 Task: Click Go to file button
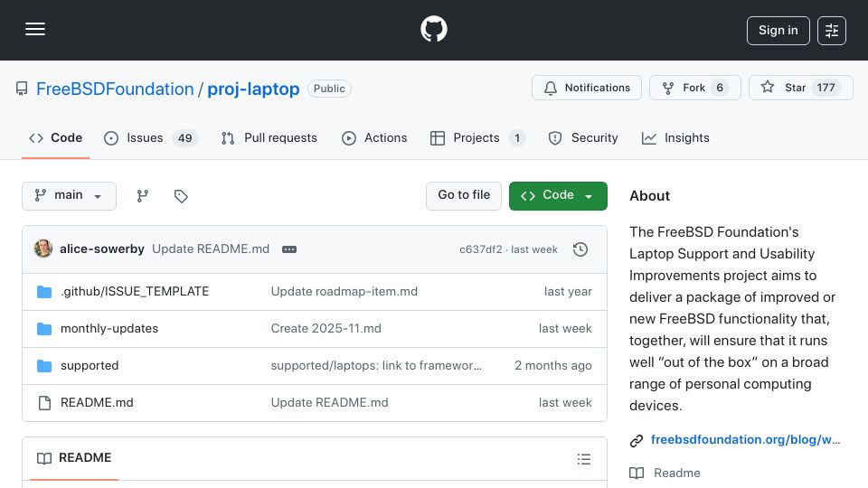(464, 196)
